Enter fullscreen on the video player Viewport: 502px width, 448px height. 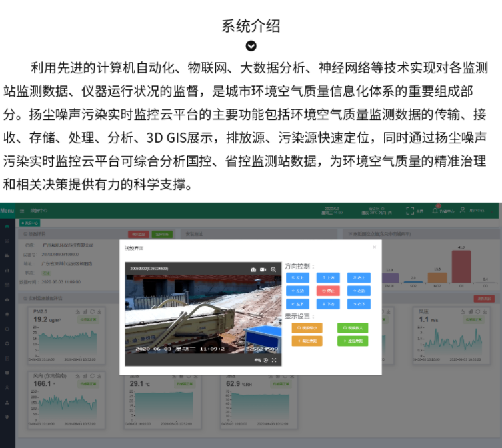[x=274, y=361]
